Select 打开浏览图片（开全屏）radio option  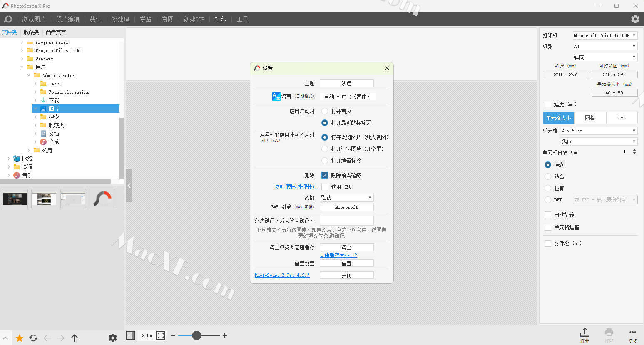[325, 149]
